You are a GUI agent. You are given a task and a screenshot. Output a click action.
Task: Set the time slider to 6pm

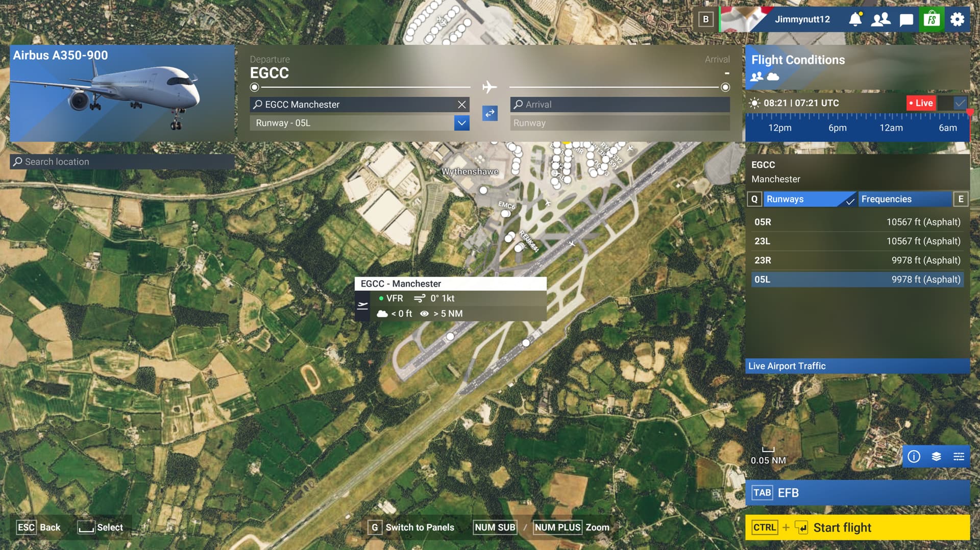click(837, 128)
